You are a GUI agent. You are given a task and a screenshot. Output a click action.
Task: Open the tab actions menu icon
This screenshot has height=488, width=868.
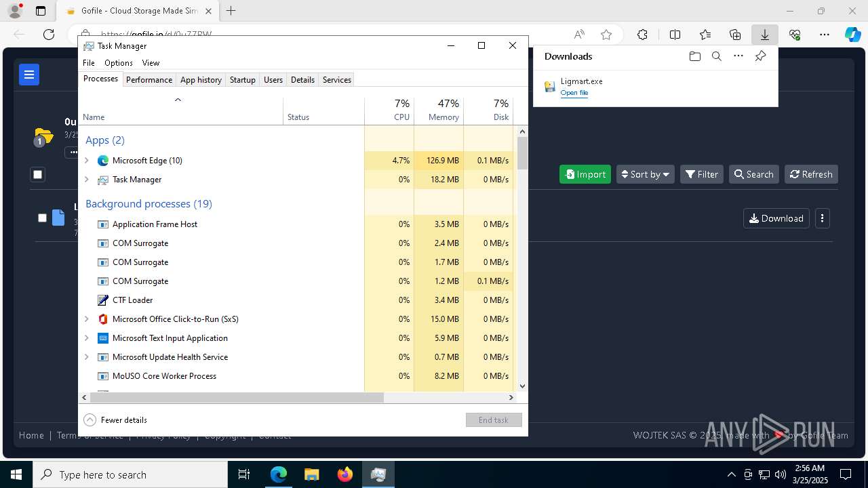(41, 11)
